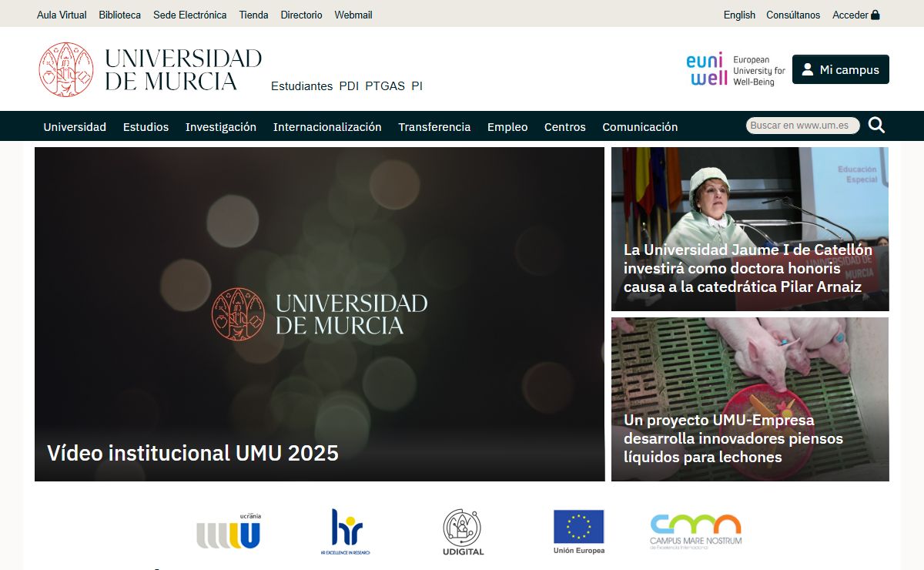This screenshot has height=570, width=924.
Task: Select the PI profile link
Action: 417,86
